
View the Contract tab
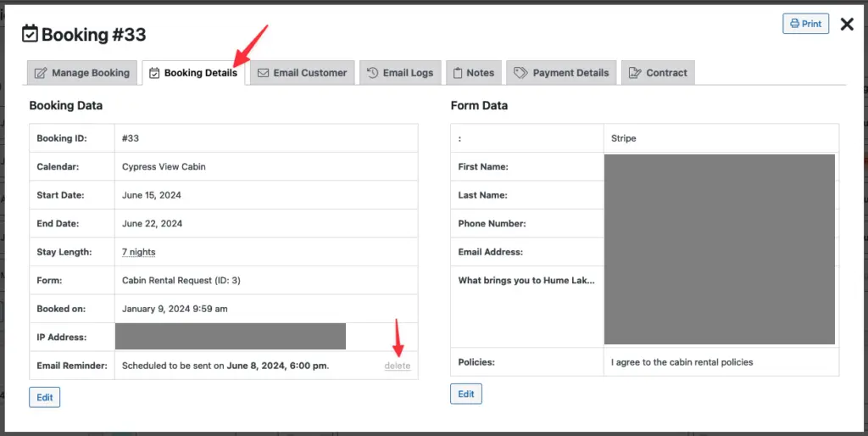click(x=658, y=73)
